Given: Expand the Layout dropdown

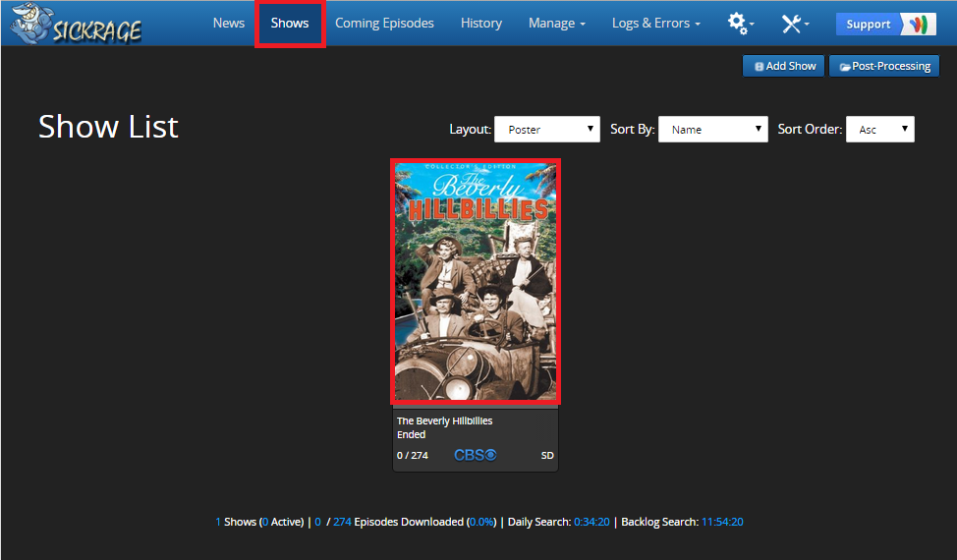Looking at the screenshot, I should click(x=546, y=129).
